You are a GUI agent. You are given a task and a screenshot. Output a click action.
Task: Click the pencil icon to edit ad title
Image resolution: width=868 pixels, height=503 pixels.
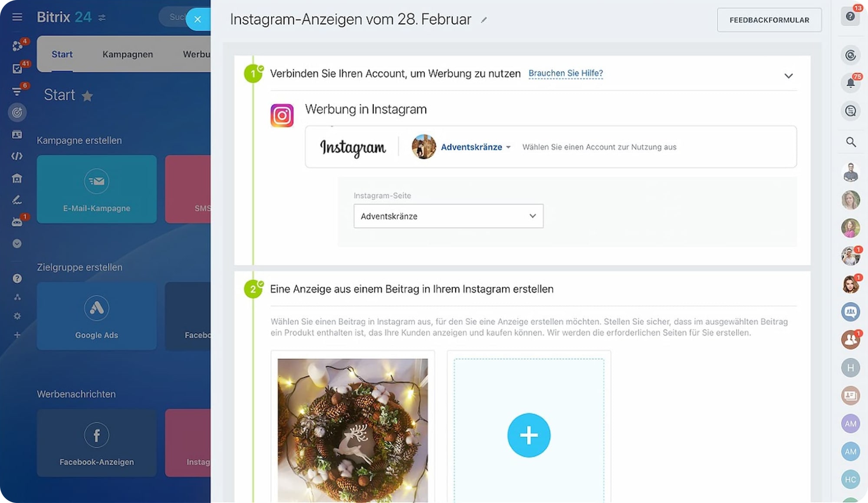[x=484, y=20]
